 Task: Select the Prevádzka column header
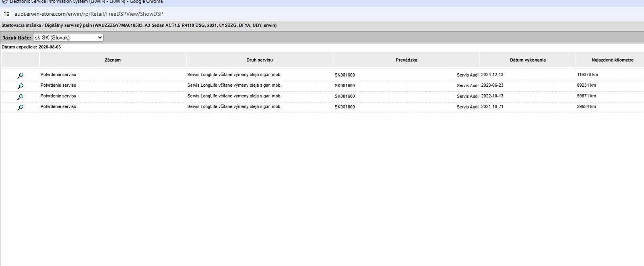(407, 60)
